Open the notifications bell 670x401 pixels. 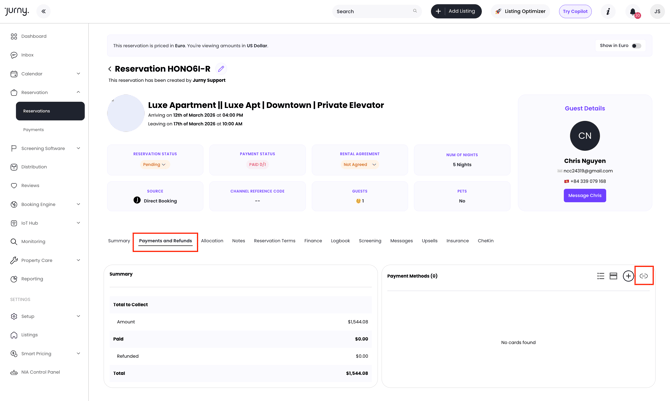[633, 12]
